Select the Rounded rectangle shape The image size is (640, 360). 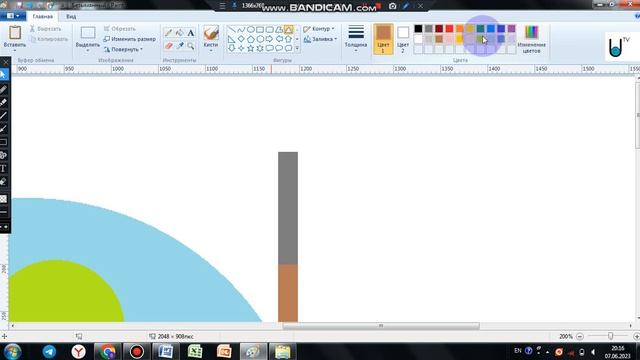tap(269, 29)
